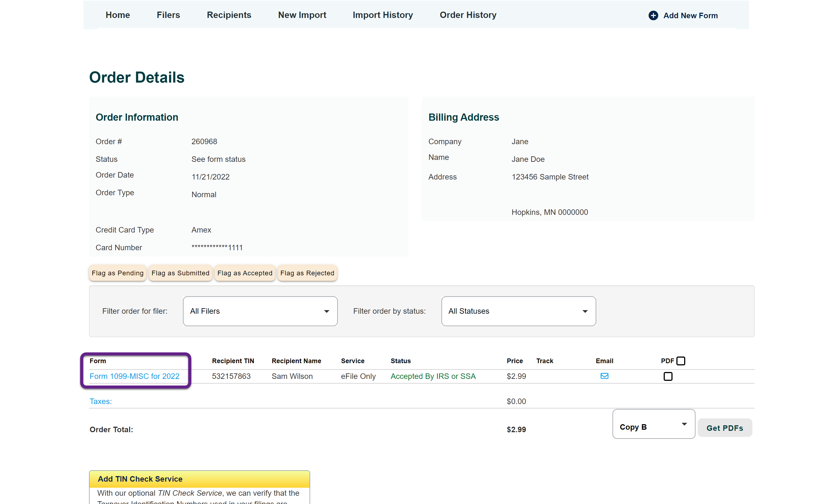Click the Flag as Rejected button
This screenshot has height=504, width=824.
(x=307, y=273)
